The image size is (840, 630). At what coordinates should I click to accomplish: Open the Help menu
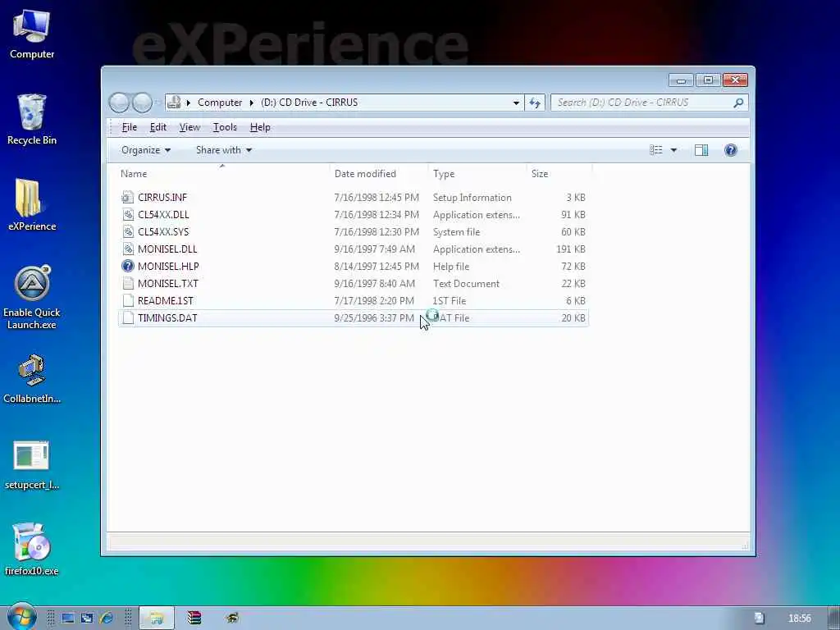pos(260,127)
